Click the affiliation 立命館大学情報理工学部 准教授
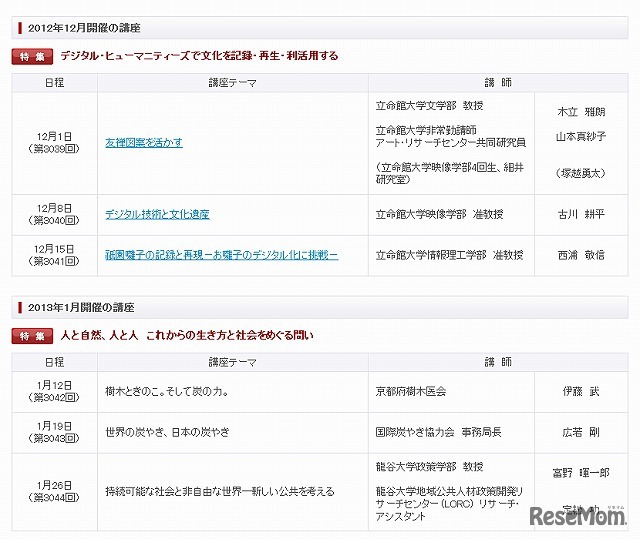Viewport: 640px width, 539px height. [449, 255]
